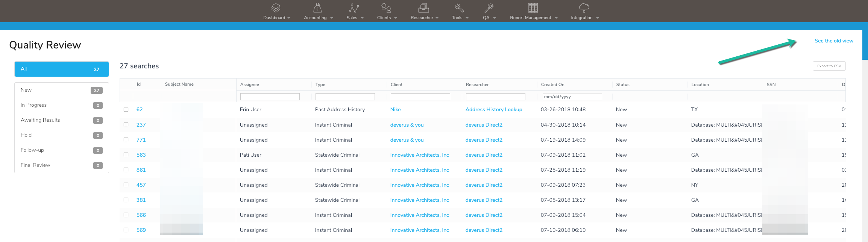The height and width of the screenshot is (242, 868).
Task: Open the Sales dropdown menu
Action: click(x=355, y=18)
